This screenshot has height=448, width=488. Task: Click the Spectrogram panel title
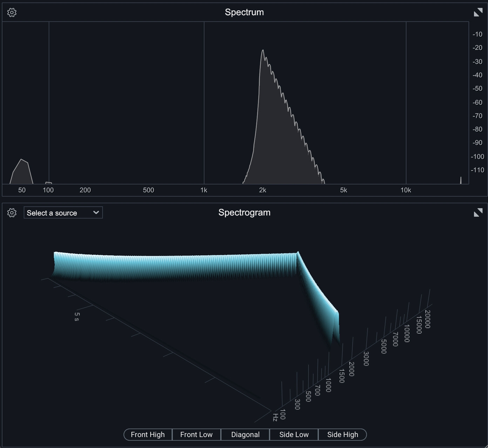244,212
